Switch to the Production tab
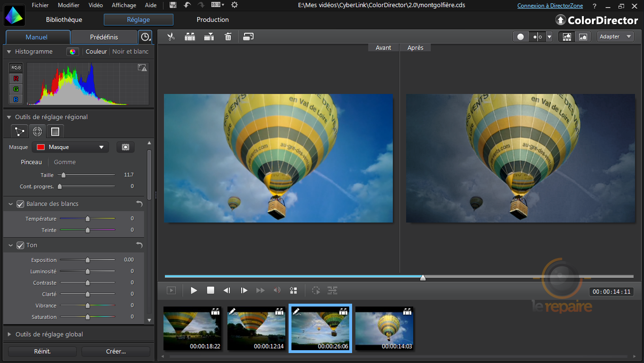Viewport: 644px width, 363px height. tap(212, 19)
